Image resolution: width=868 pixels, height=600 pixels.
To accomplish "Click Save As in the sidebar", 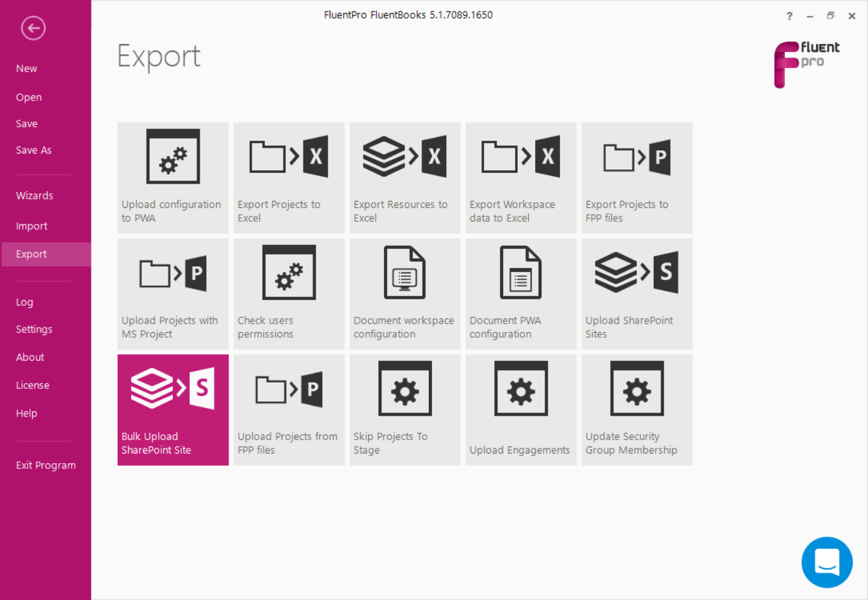I will [x=33, y=150].
